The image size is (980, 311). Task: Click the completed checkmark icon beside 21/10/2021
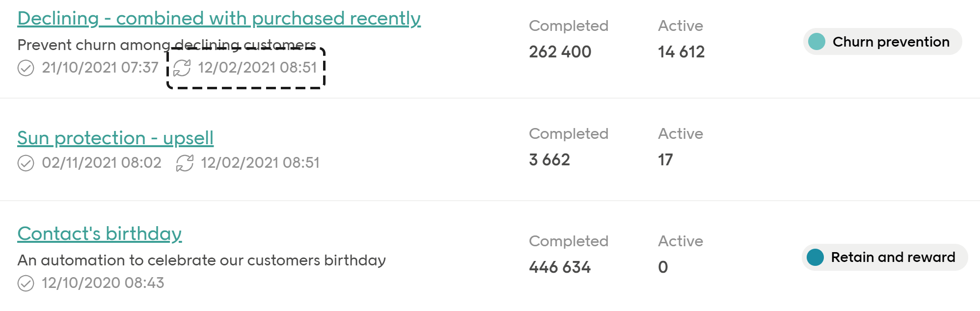tap(27, 69)
